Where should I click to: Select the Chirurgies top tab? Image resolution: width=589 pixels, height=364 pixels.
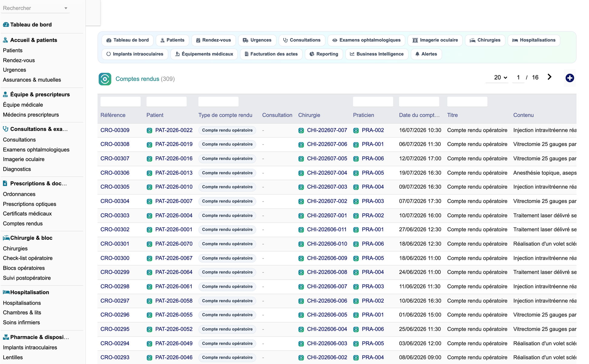[485, 40]
